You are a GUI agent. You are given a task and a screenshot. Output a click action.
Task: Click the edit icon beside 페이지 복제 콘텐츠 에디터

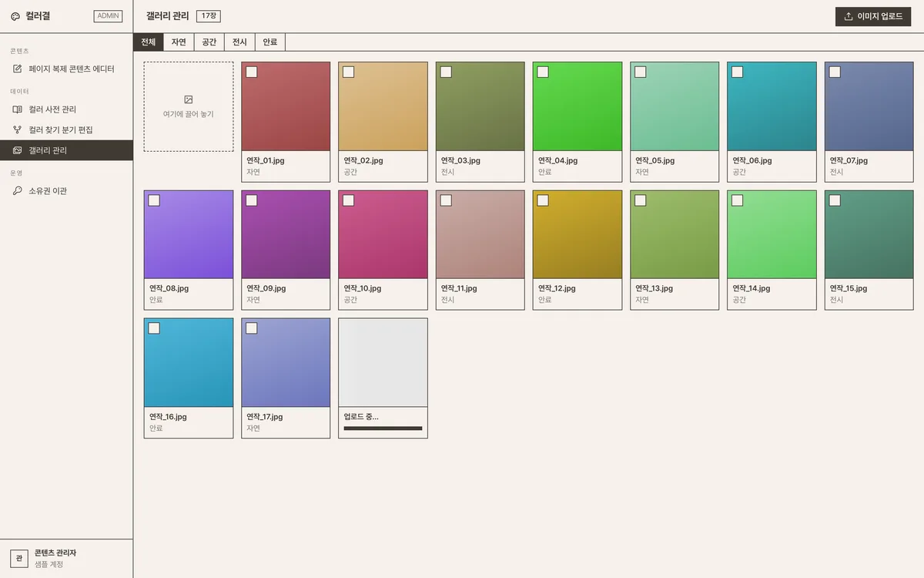point(18,69)
